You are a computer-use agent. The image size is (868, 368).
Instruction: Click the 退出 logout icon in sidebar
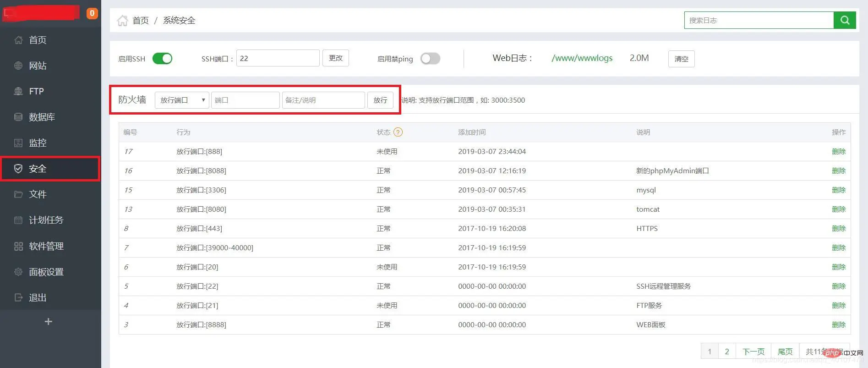tap(18, 297)
